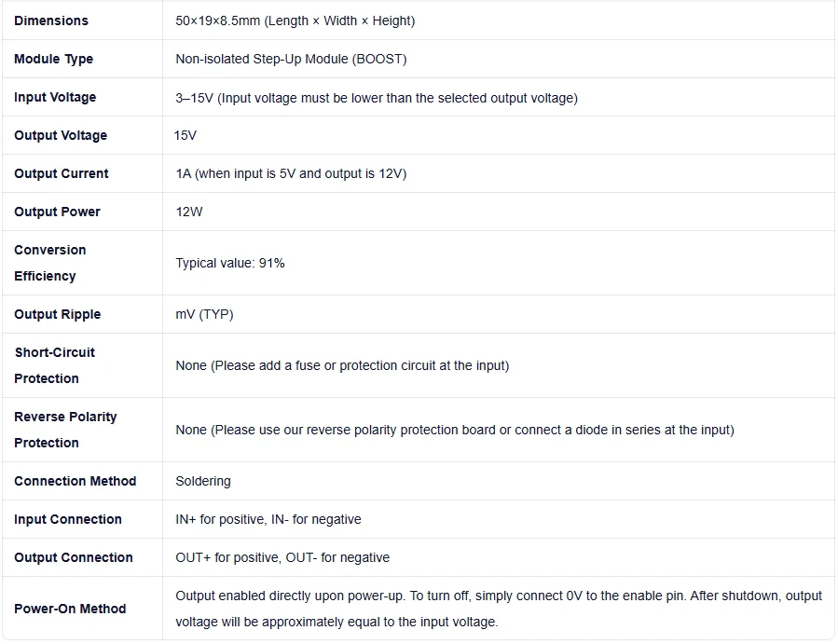The image size is (838, 644).
Task: Click the Power-On Method label
Action: point(70,609)
